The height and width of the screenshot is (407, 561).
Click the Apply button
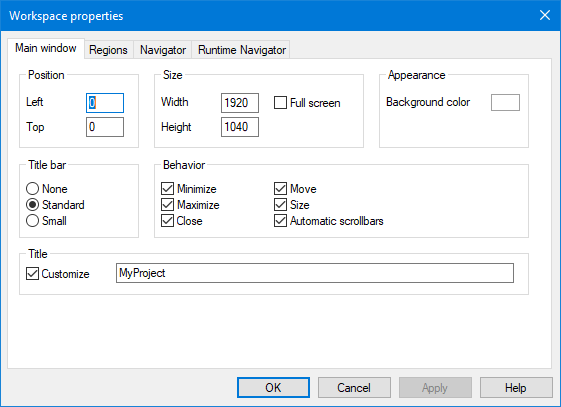(435, 388)
